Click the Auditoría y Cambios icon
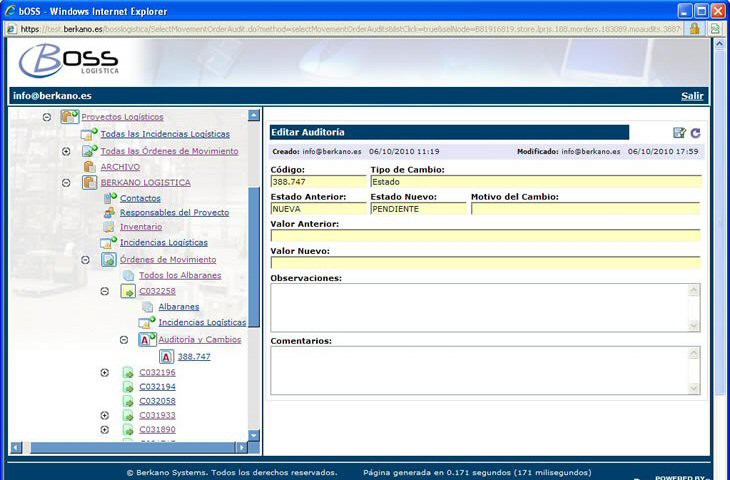The height and width of the screenshot is (480, 730). [x=147, y=339]
